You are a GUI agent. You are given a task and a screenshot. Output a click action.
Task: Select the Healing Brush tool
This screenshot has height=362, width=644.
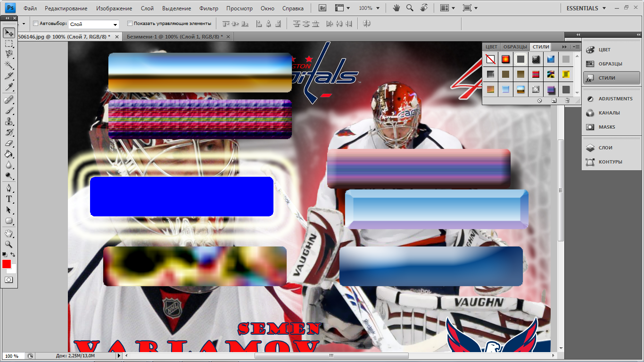click(x=9, y=99)
